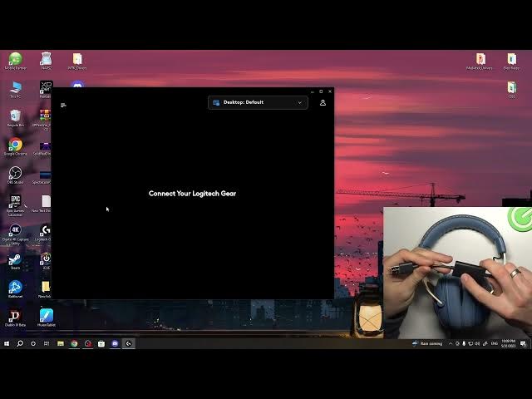Open the WinRAR archive desktop icon
The width and height of the screenshot is (532, 399).
point(44,119)
